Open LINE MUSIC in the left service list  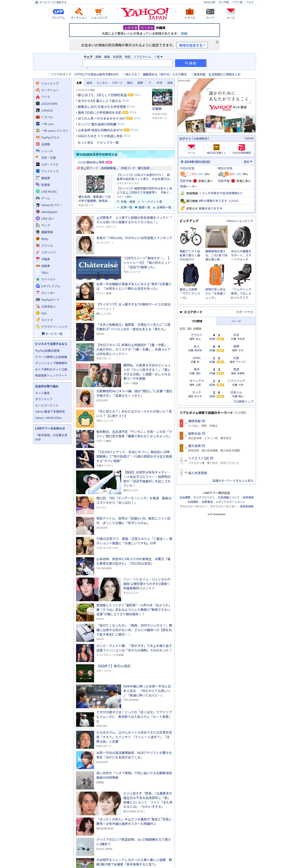coord(49,191)
